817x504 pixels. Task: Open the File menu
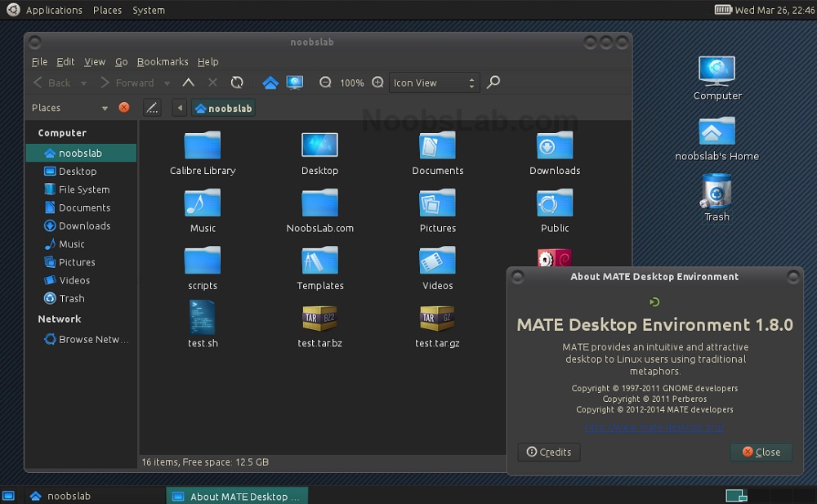click(x=39, y=61)
